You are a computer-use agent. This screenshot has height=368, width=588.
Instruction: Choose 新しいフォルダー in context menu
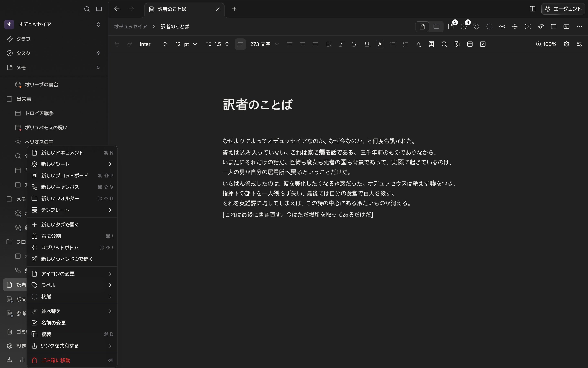(x=72, y=198)
